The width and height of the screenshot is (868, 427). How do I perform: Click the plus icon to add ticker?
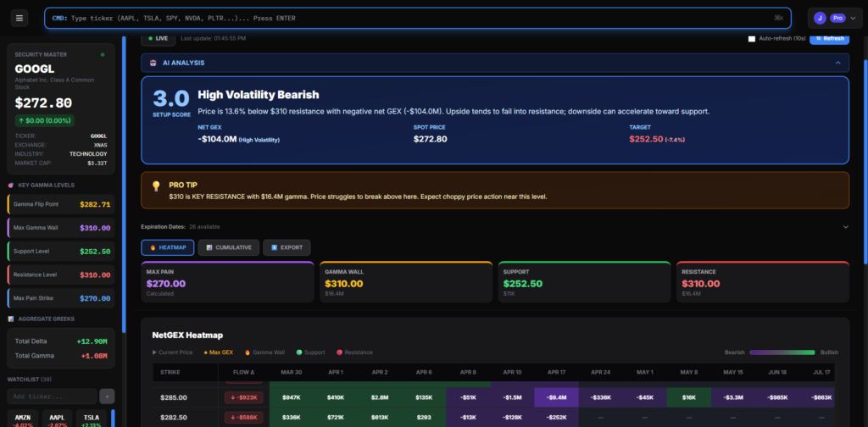click(x=107, y=396)
